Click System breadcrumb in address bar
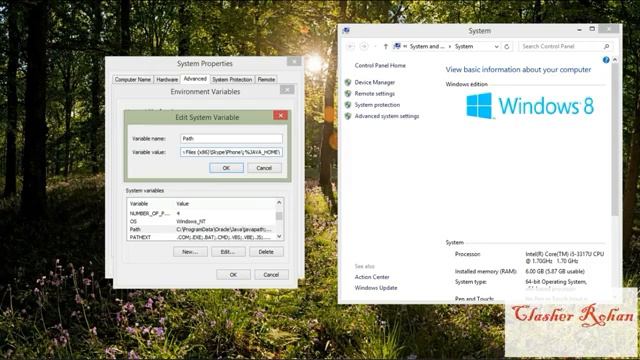640x360 pixels. 464,47
